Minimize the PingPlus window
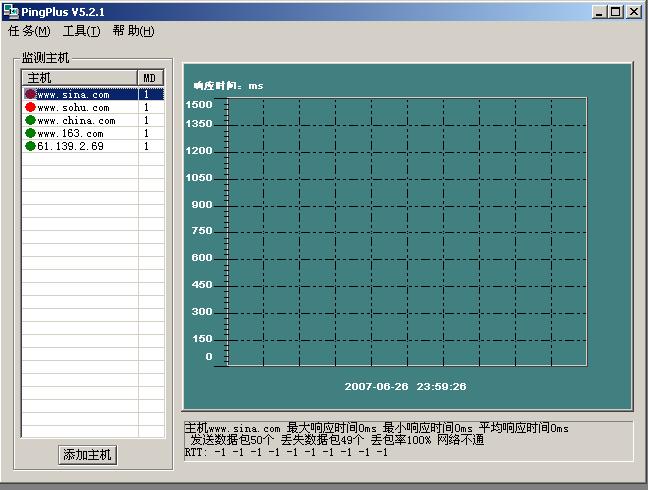The image size is (648, 490). pos(599,12)
